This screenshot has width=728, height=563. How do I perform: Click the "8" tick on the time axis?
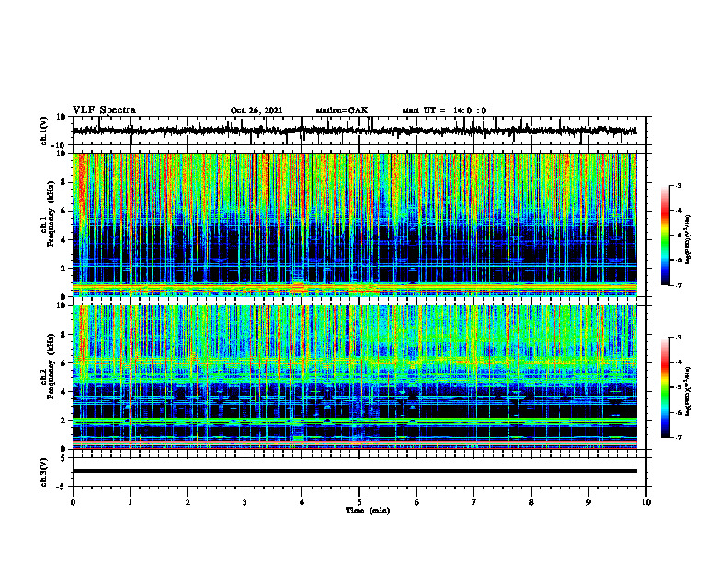[x=531, y=502]
